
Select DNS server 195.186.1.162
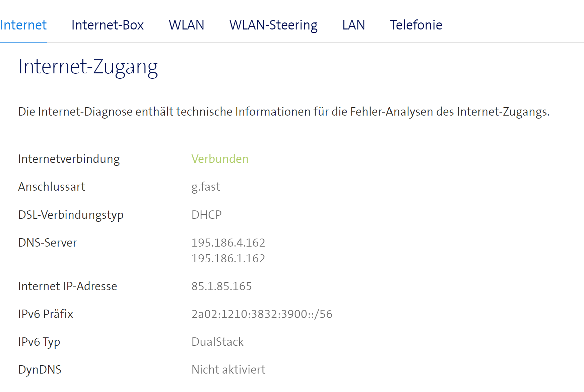[x=228, y=258]
